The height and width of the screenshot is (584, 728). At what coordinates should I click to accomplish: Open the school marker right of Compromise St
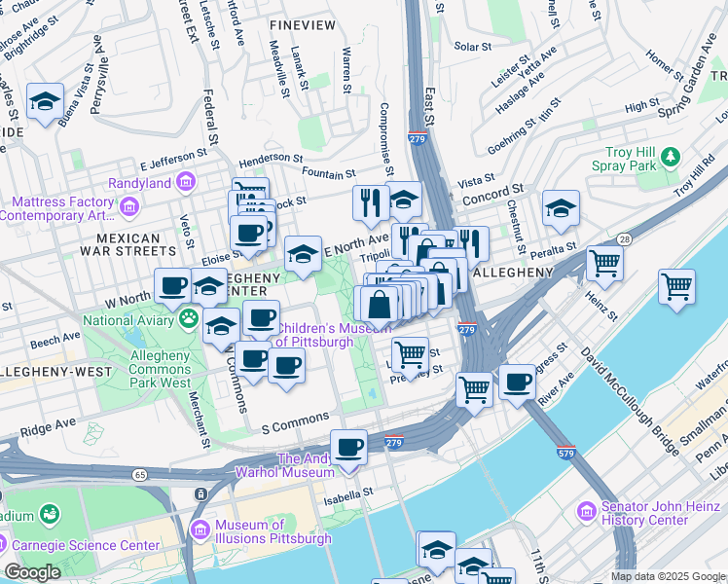point(404,201)
